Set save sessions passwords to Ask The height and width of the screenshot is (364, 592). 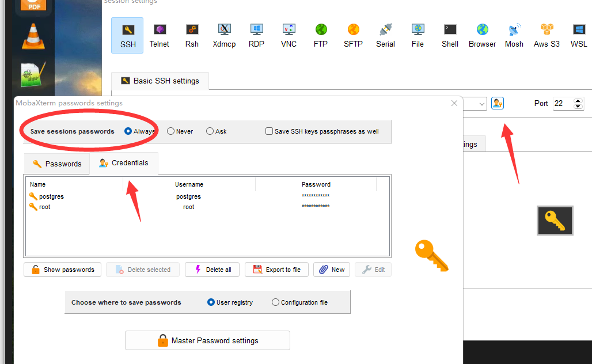coord(210,131)
